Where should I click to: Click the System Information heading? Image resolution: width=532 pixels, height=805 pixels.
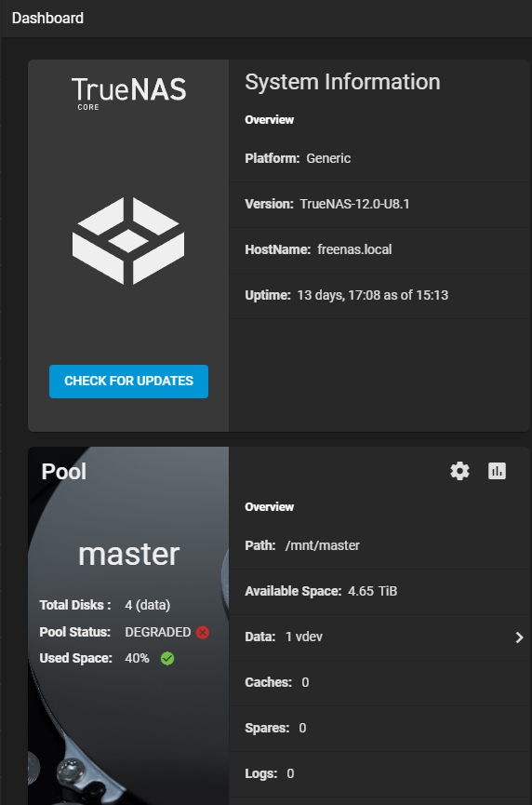[342, 82]
